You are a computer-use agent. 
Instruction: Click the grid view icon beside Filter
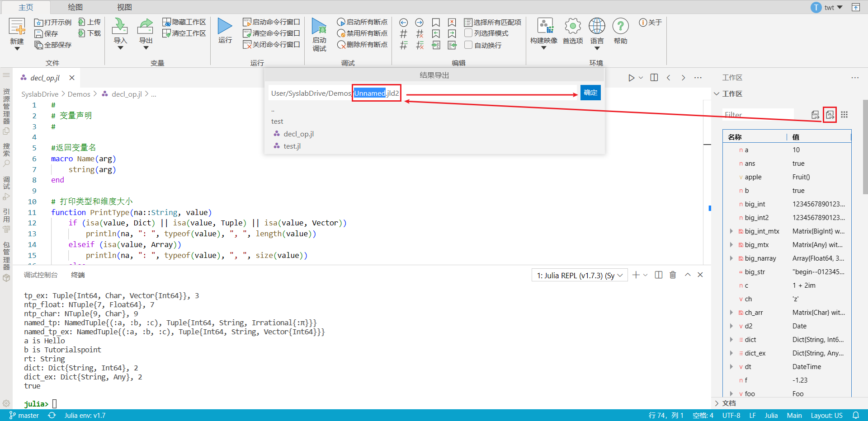pyautogui.click(x=844, y=115)
